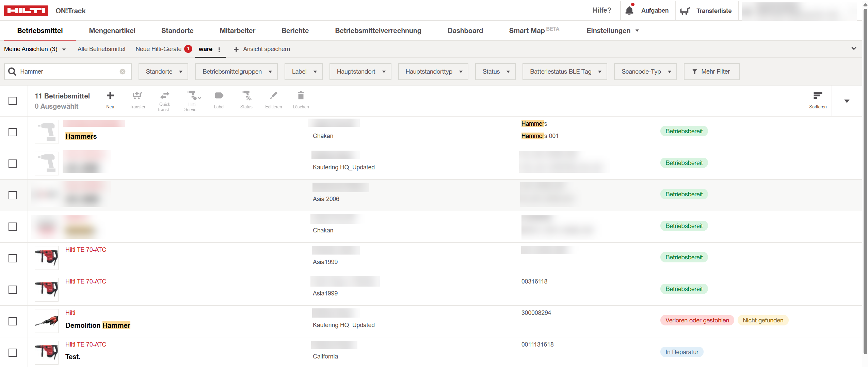The width and height of the screenshot is (868, 367).
Task: Open the Transferliste cart icon
Action: click(685, 11)
